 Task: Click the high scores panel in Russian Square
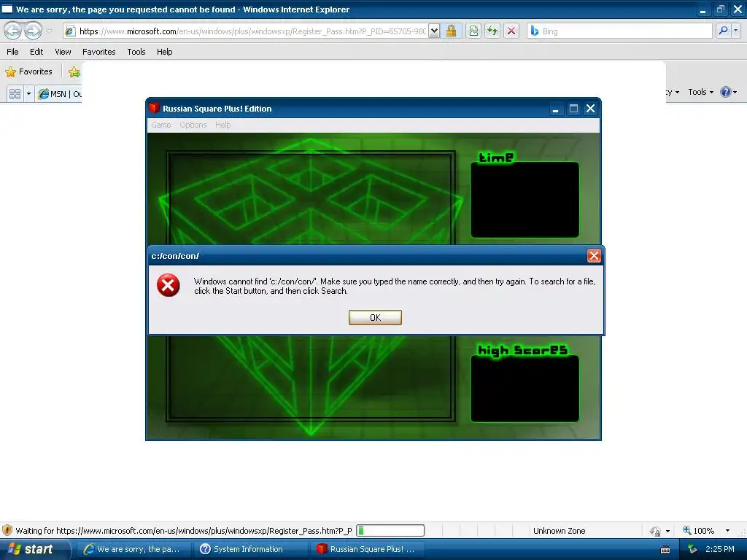525,389
